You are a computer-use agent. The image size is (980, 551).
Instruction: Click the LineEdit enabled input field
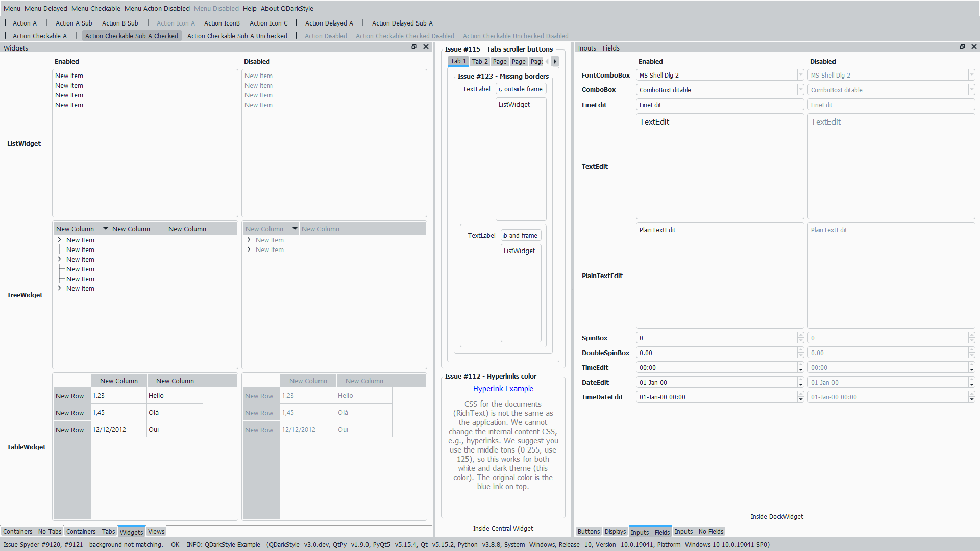click(718, 105)
